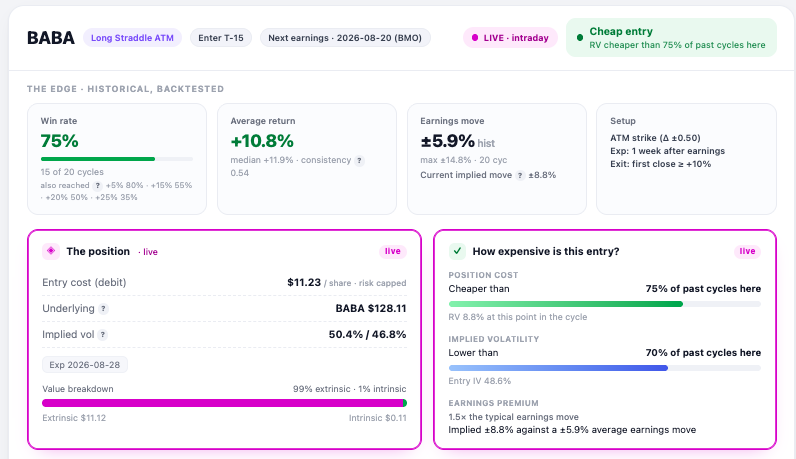Viewport: 796px width, 459px height.
Task: Click the live badge in The position card
Action: [392, 251]
